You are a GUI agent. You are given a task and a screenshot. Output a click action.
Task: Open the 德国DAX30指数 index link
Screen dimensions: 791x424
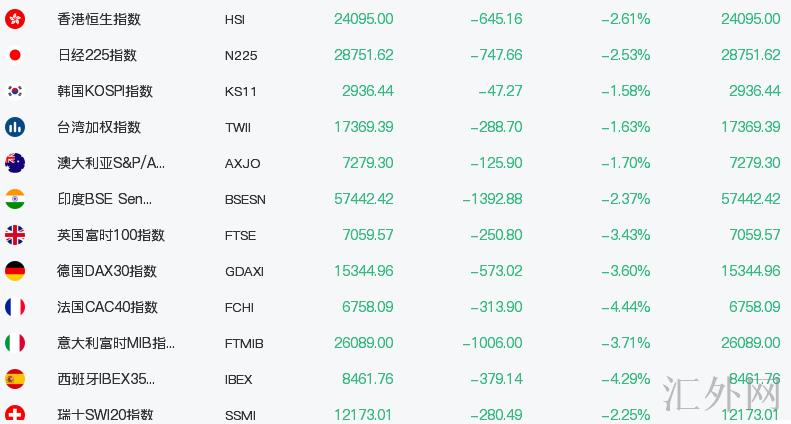coord(107,271)
